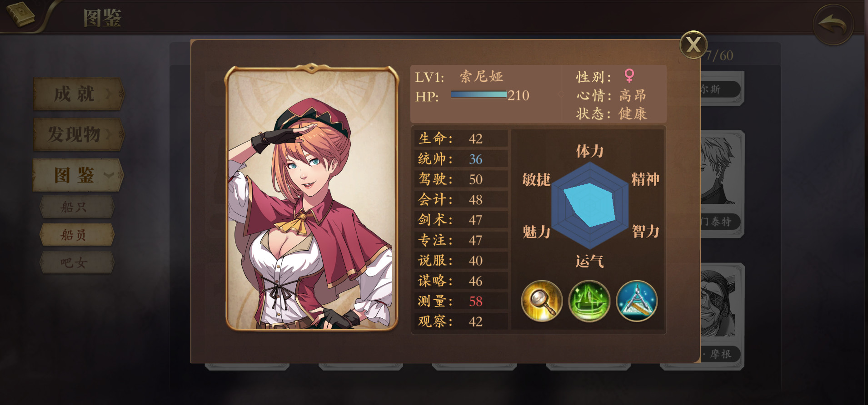Click the hexagon attribute radar chart
This screenshot has height=405, width=868.
[x=590, y=206]
